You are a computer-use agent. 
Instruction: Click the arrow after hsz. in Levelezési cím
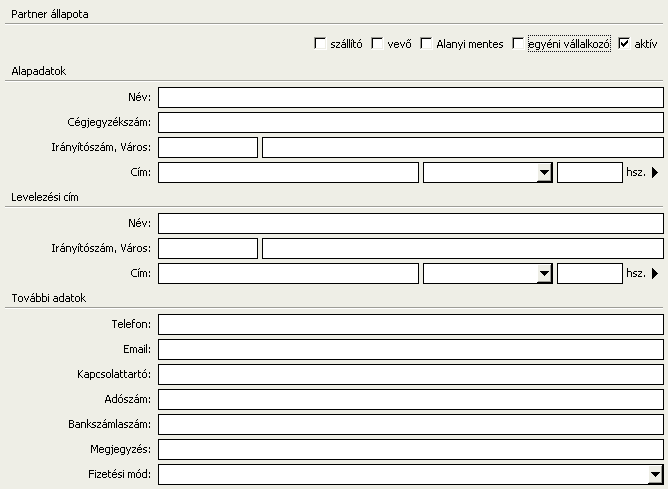tap(655, 273)
